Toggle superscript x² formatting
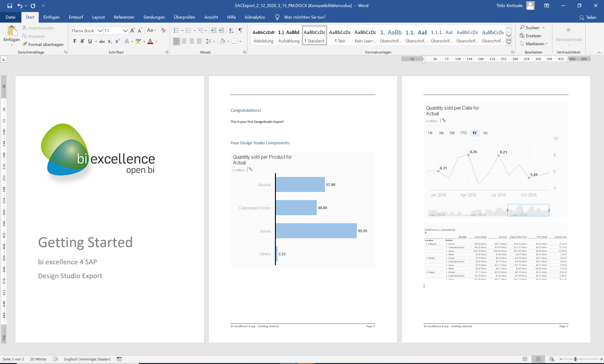Screen dimensions: 604x364 [118, 41]
